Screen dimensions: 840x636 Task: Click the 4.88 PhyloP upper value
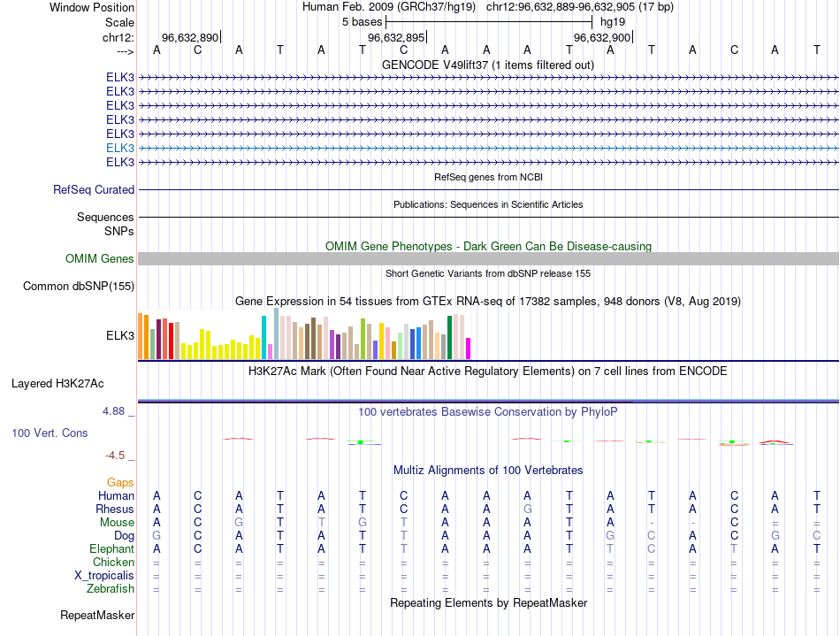click(113, 411)
